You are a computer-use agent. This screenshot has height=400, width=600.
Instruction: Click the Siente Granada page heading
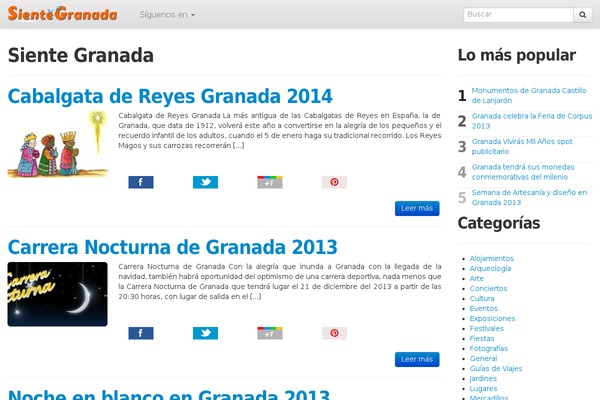(81, 55)
